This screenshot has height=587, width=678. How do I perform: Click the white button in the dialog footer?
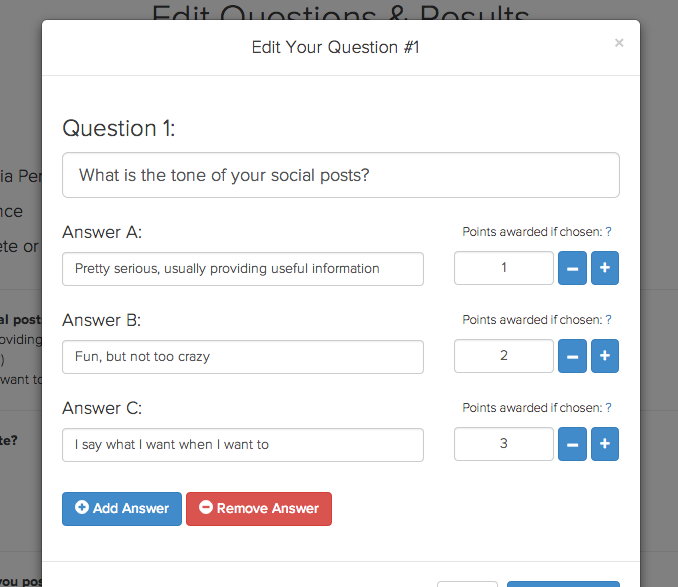[467, 583]
